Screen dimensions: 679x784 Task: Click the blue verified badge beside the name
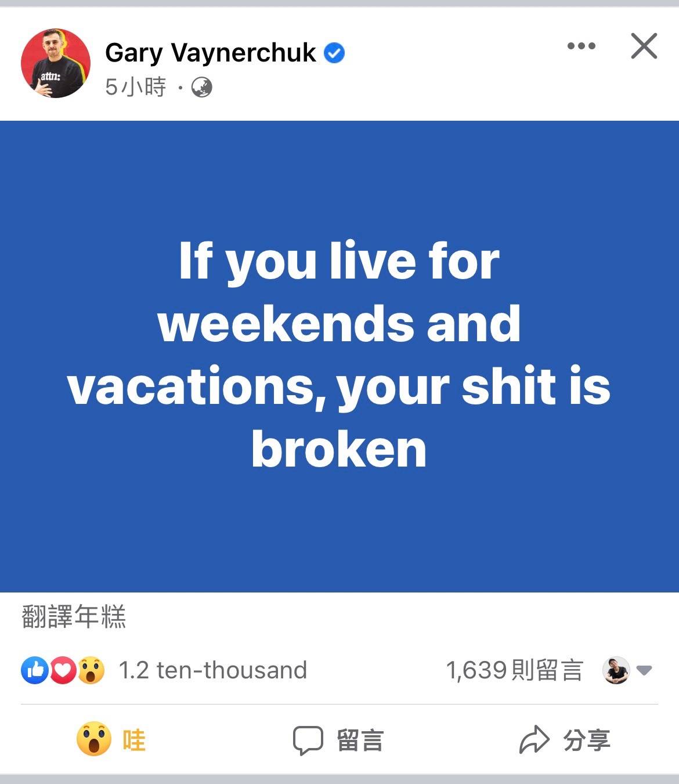(x=334, y=53)
